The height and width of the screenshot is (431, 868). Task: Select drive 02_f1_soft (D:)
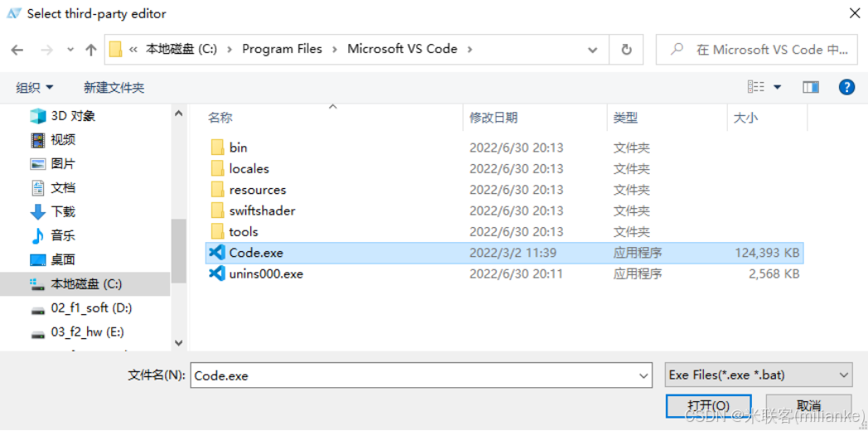[91, 308]
